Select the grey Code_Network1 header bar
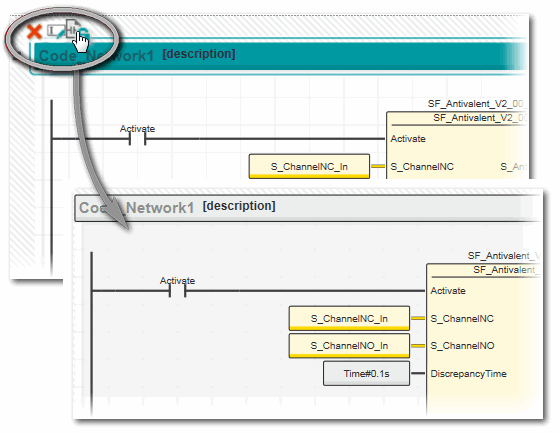Screen dimensions: 560x433 pos(308,208)
